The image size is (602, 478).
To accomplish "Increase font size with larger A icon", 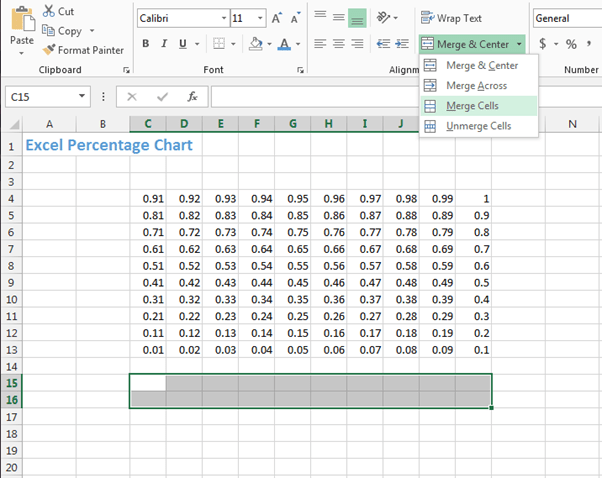I will click(276, 18).
